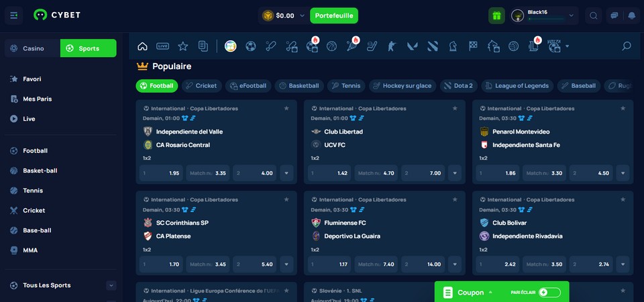Bet on Deportivo La Guaira at 14.00
The image size is (644, 302).
(x=423, y=264)
